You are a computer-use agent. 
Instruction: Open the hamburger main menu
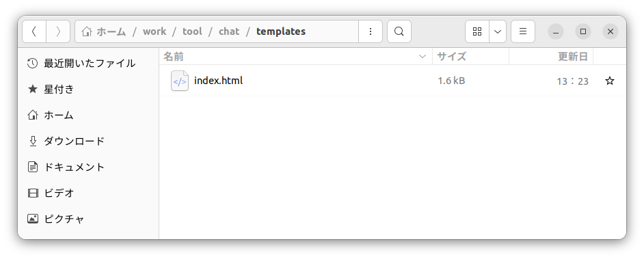[x=523, y=31]
